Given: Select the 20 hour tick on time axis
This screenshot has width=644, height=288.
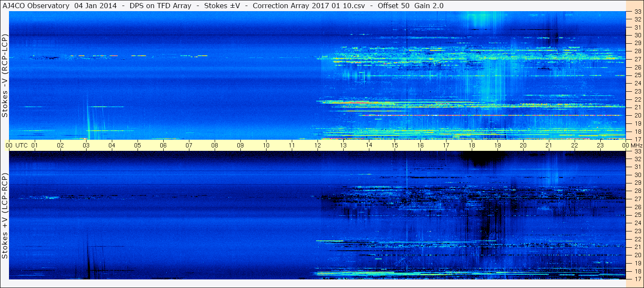Looking at the screenshot, I should tap(523, 145).
